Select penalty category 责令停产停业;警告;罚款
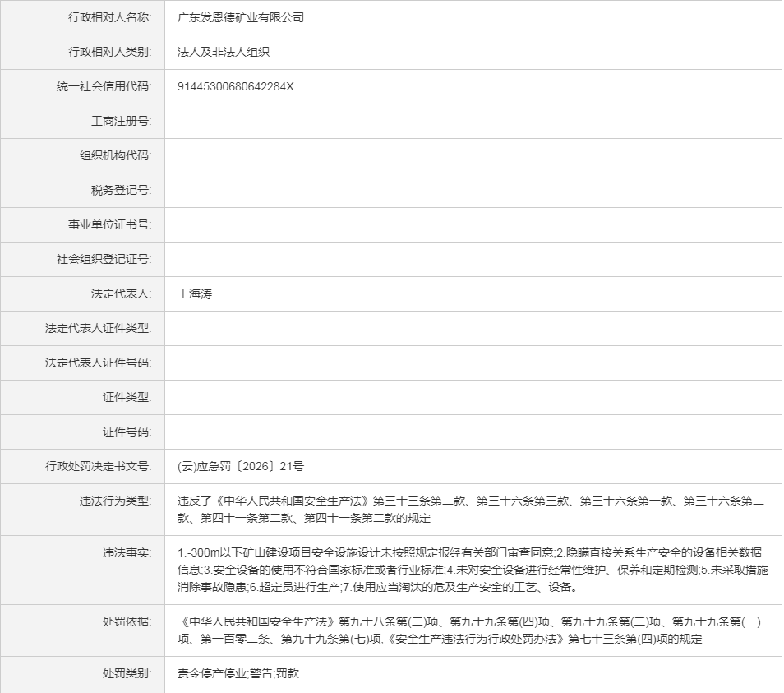This screenshot has width=784, height=693. pos(238,673)
